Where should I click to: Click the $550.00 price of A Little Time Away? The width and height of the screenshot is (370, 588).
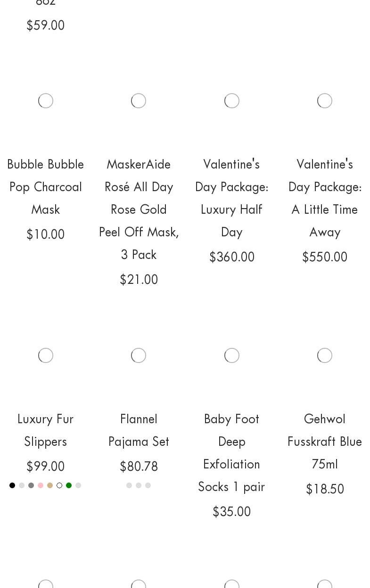tap(325, 257)
